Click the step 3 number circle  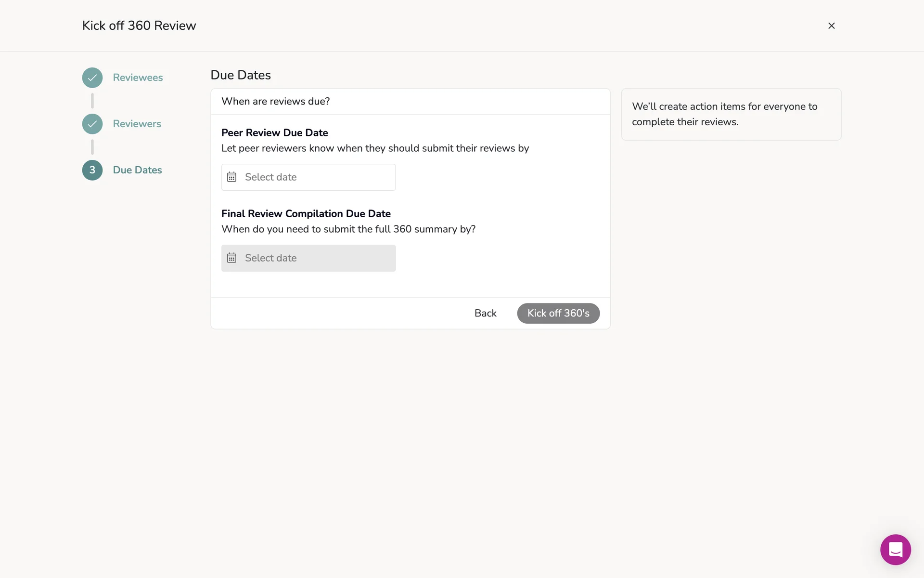coord(92,170)
